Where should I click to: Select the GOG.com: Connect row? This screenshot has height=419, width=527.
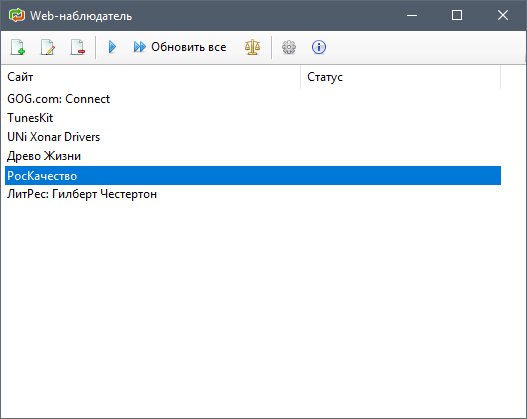coord(253,99)
